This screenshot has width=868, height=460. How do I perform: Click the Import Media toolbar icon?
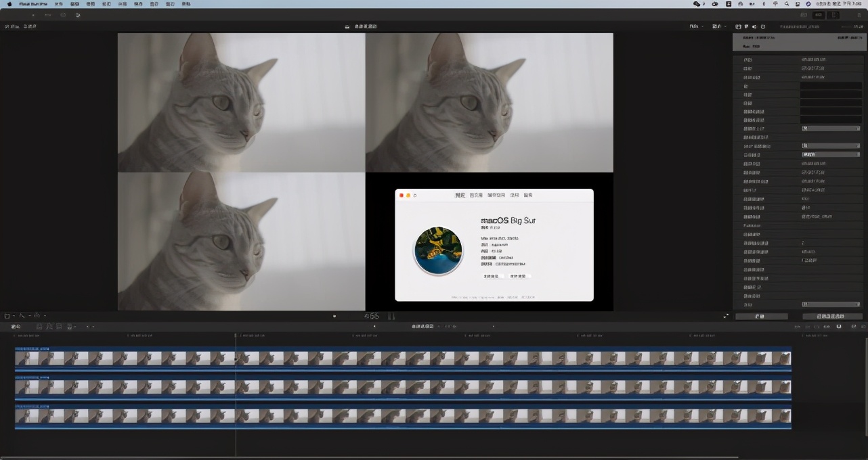click(x=32, y=14)
